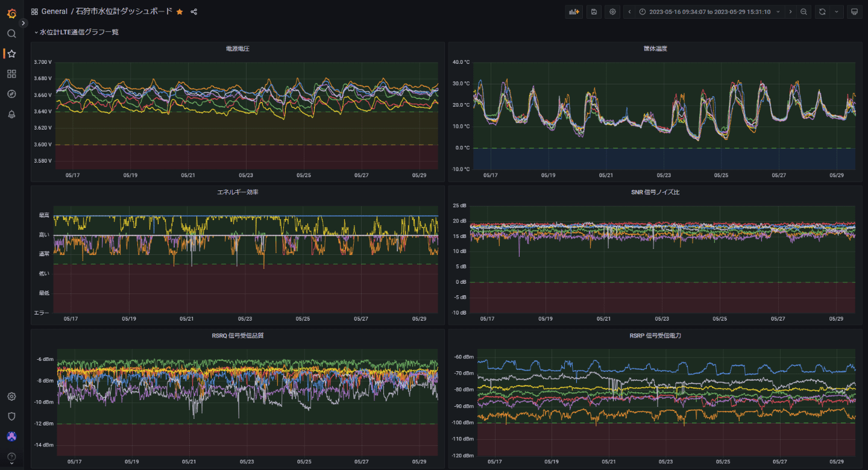Open the auto-refresh interval dropdown
Viewport: 868px width, 470px height.
pos(837,11)
